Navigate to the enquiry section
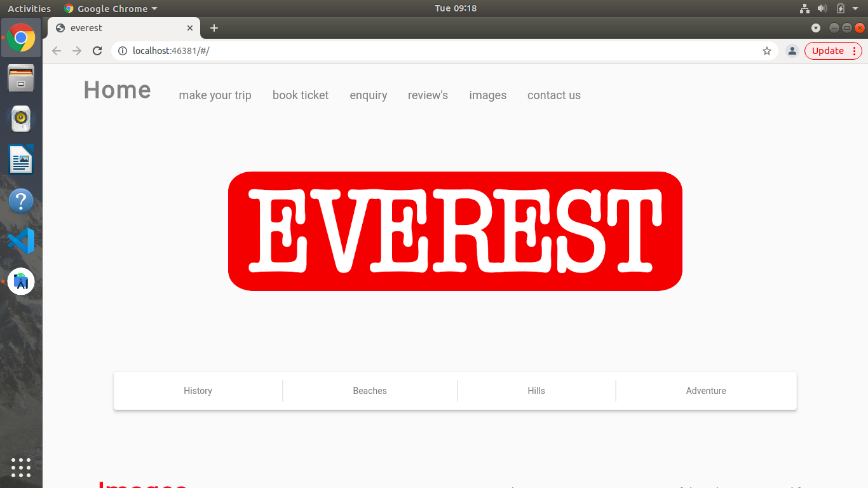The width and height of the screenshot is (868, 488). coord(369,95)
